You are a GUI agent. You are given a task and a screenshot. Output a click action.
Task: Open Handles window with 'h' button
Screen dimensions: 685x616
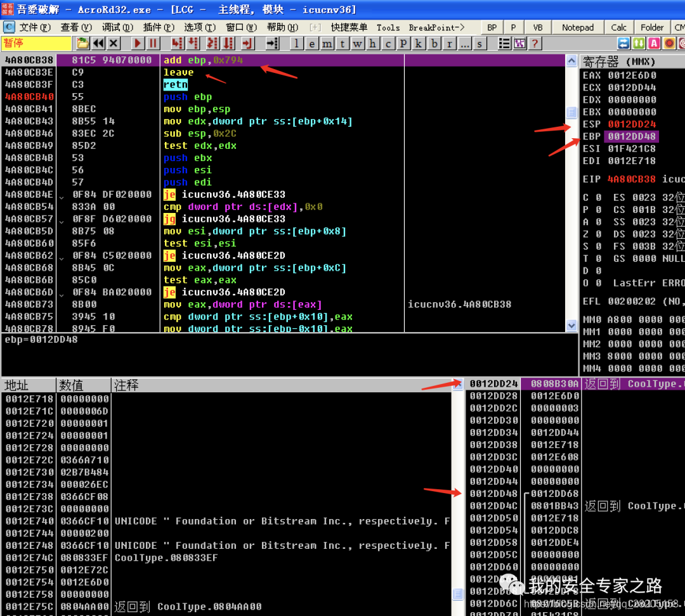373,43
